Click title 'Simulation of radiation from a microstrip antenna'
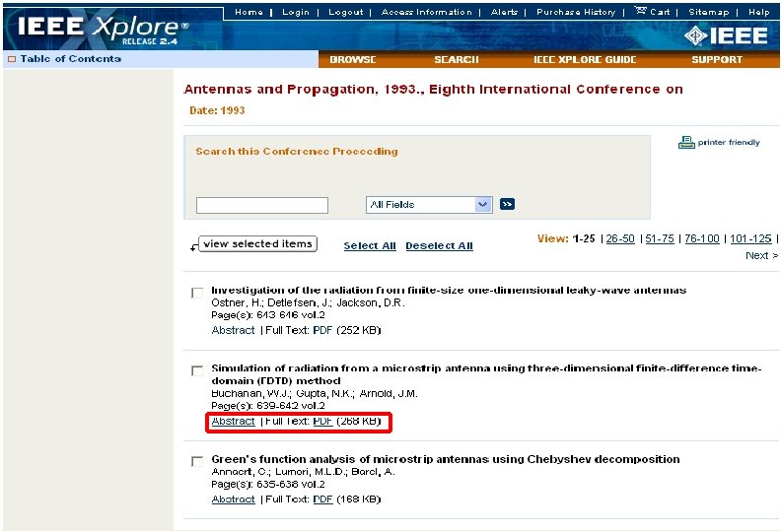The width and height of the screenshot is (781, 532). pyautogui.click(x=486, y=374)
